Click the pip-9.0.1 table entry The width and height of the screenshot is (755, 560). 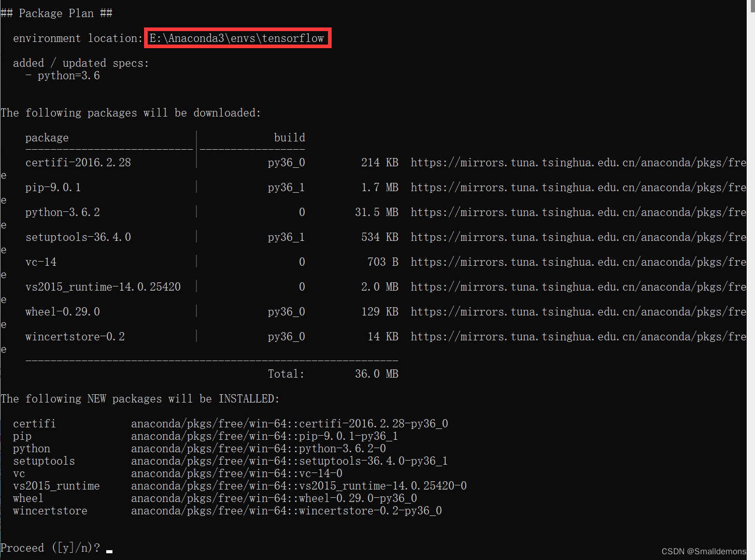tap(53, 188)
